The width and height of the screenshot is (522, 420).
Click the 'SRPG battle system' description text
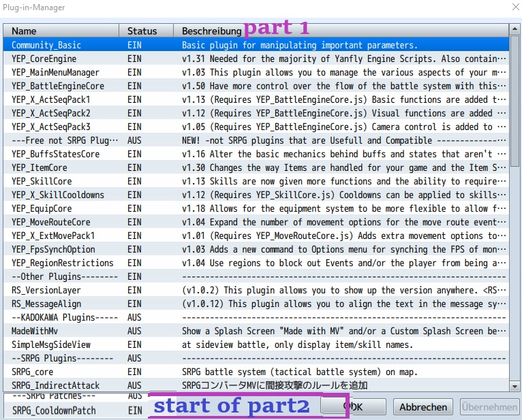click(300, 372)
